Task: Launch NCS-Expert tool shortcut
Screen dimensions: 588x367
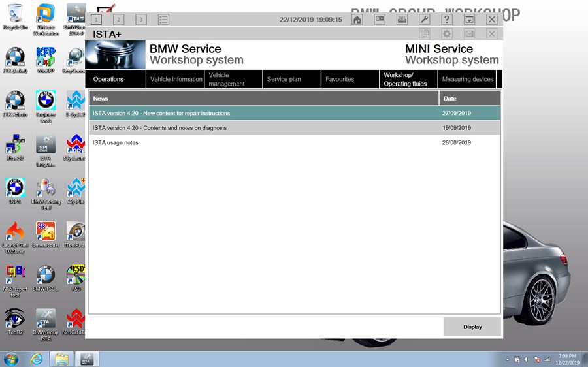Action: point(15,281)
